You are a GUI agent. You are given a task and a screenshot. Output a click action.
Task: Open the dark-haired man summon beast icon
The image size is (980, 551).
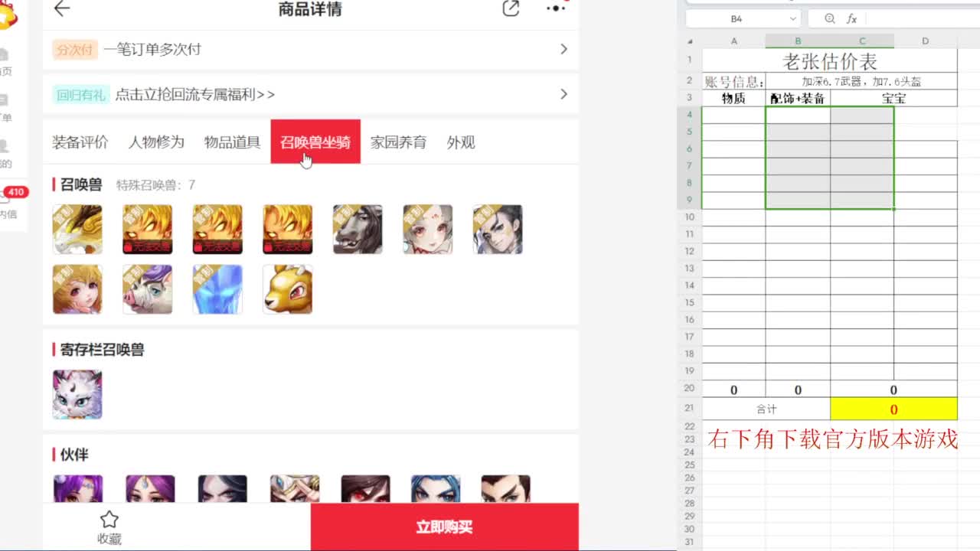(x=498, y=230)
